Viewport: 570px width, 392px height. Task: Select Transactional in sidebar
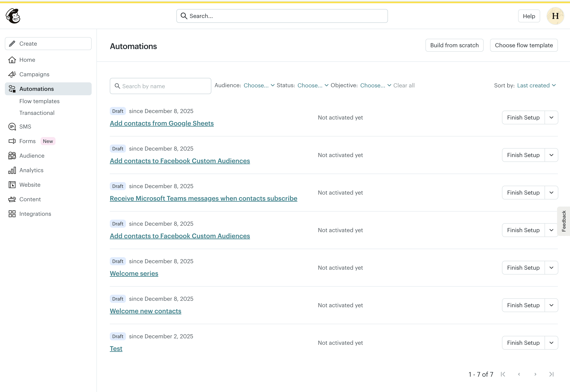click(x=37, y=113)
